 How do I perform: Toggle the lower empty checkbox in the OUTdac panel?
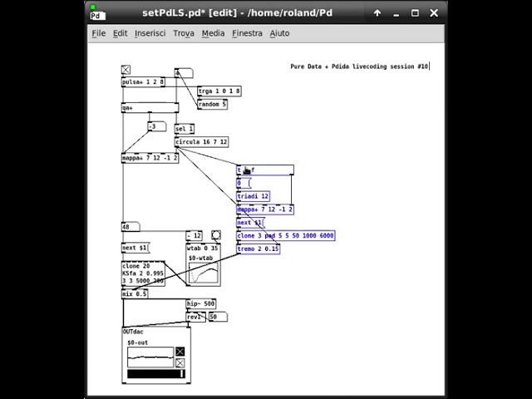click(180, 363)
